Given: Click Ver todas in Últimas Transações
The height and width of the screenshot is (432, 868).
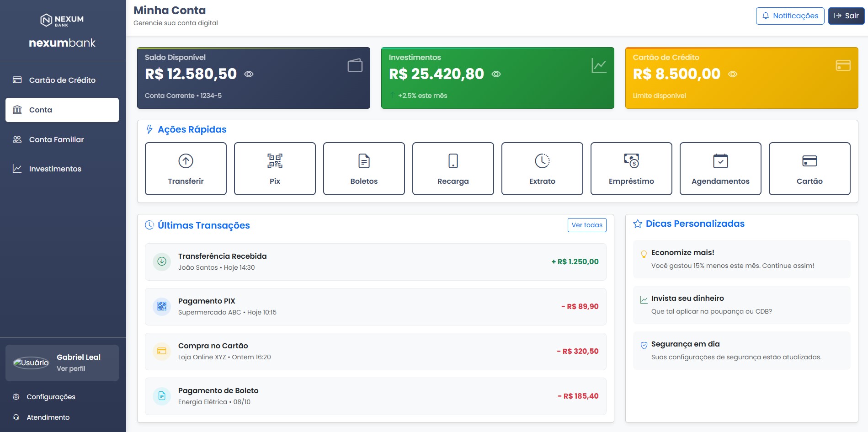Looking at the screenshot, I should [x=587, y=225].
